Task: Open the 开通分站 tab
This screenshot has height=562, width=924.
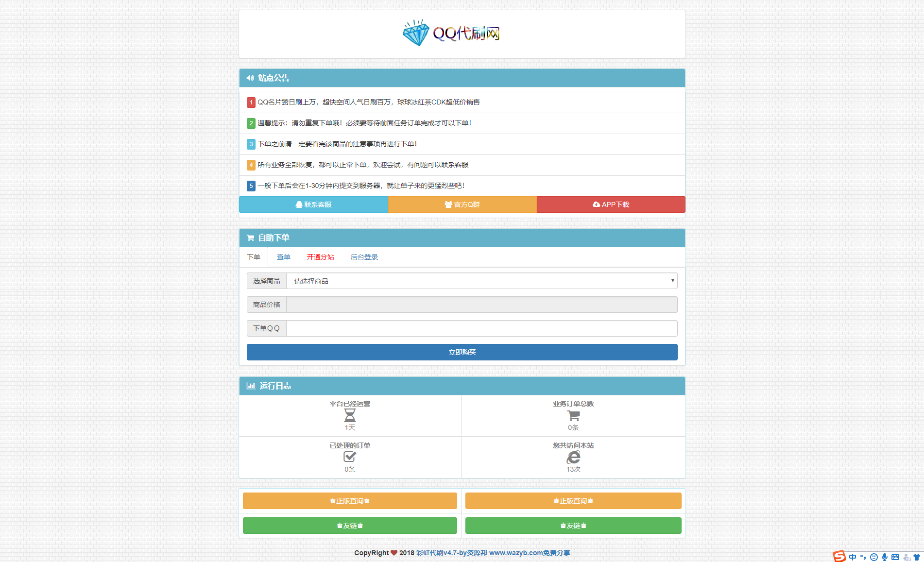Action: tap(321, 257)
